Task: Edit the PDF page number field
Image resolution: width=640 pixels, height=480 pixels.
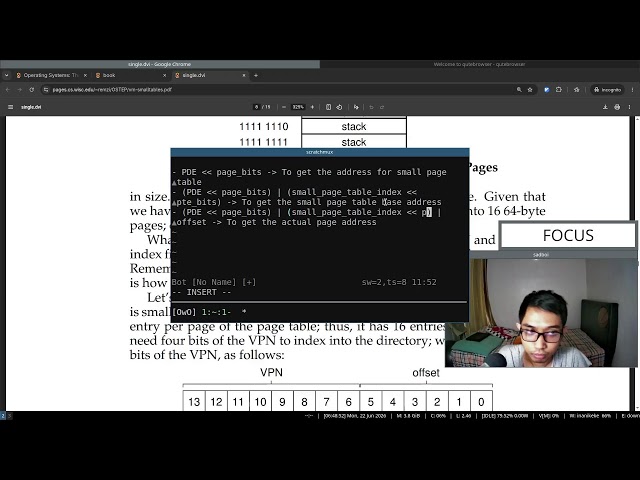Action: click(256, 107)
